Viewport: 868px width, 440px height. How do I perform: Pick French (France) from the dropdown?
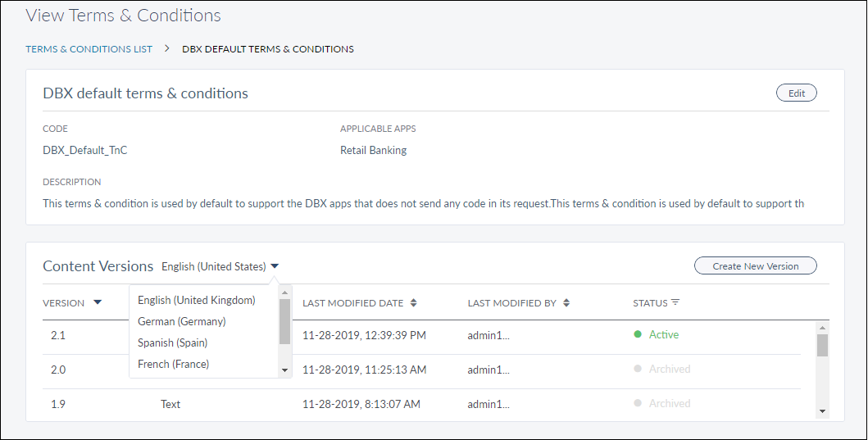173,364
